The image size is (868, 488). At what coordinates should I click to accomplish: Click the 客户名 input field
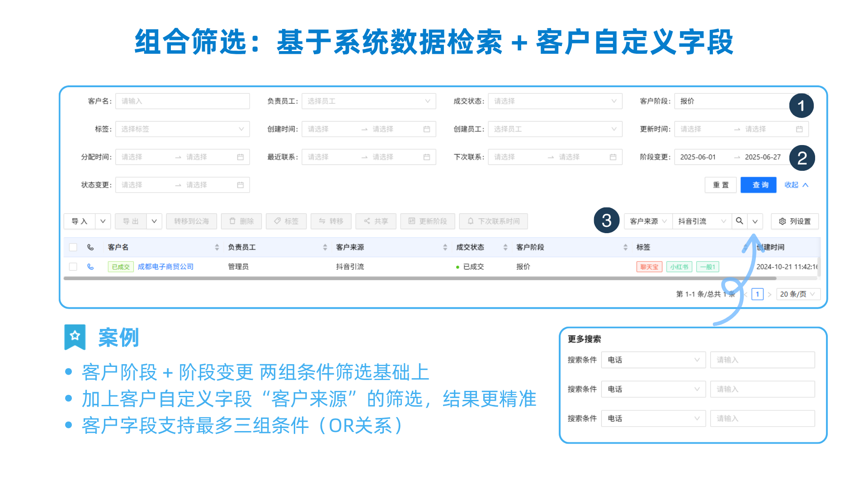(x=182, y=101)
